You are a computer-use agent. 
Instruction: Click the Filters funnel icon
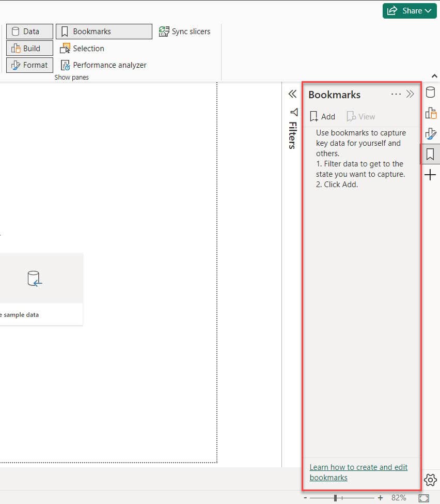(x=294, y=112)
